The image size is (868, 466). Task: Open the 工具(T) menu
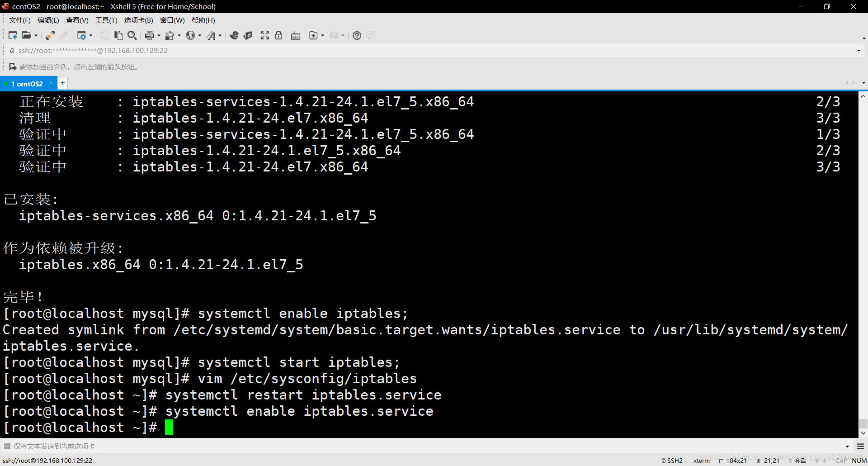(106, 20)
